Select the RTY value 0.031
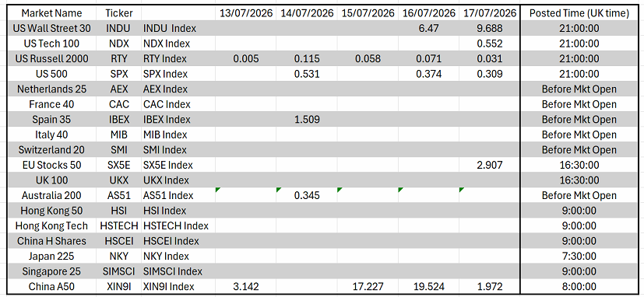Viewport: 644px width, 297px height. click(x=490, y=58)
